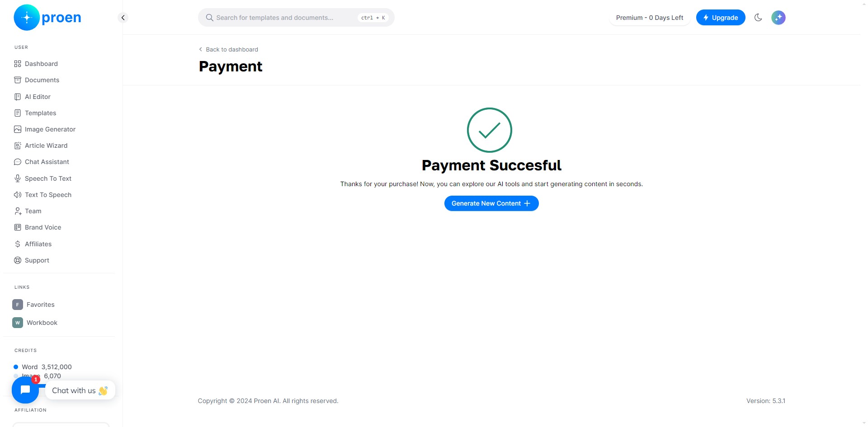Click the Workbook W badge
The width and height of the screenshot is (868, 427).
[18, 323]
